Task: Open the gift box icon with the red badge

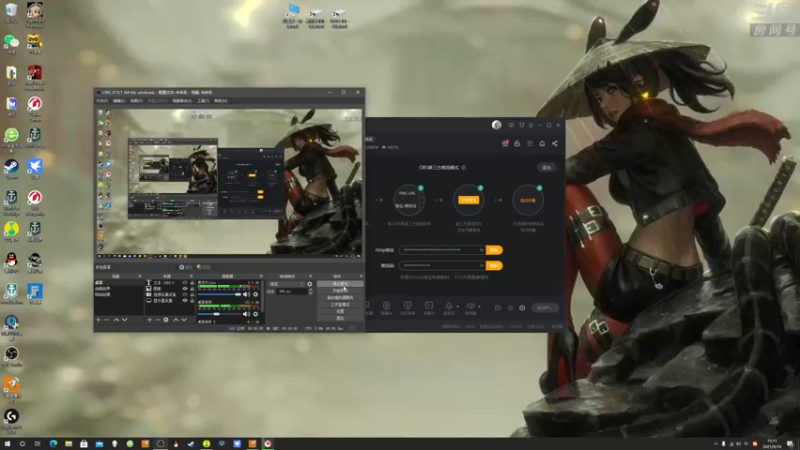Action: [505, 143]
